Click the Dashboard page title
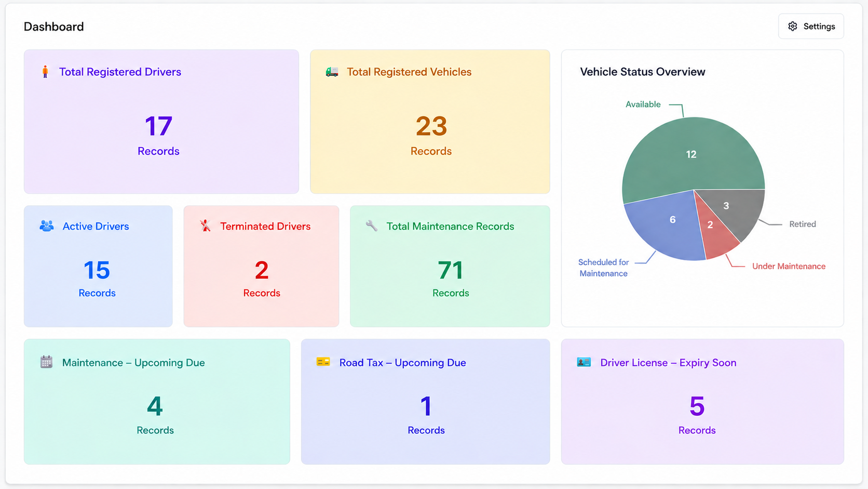Screen dimensions: 868x489 point(54,27)
